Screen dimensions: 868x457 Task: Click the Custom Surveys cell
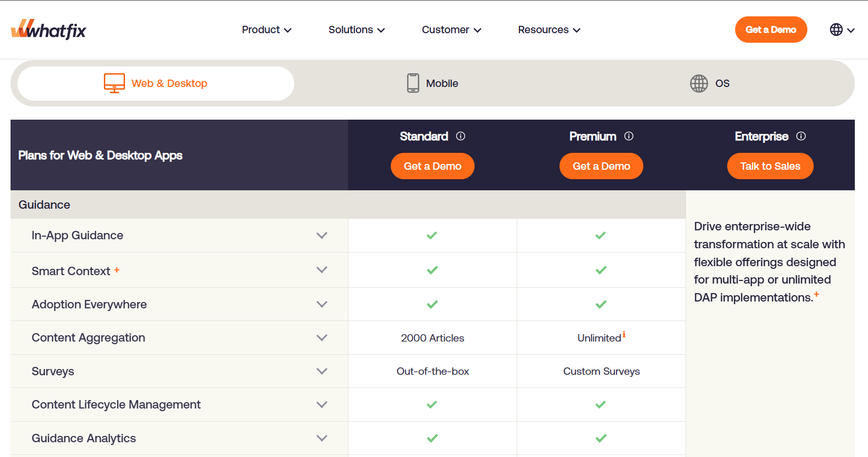click(601, 371)
